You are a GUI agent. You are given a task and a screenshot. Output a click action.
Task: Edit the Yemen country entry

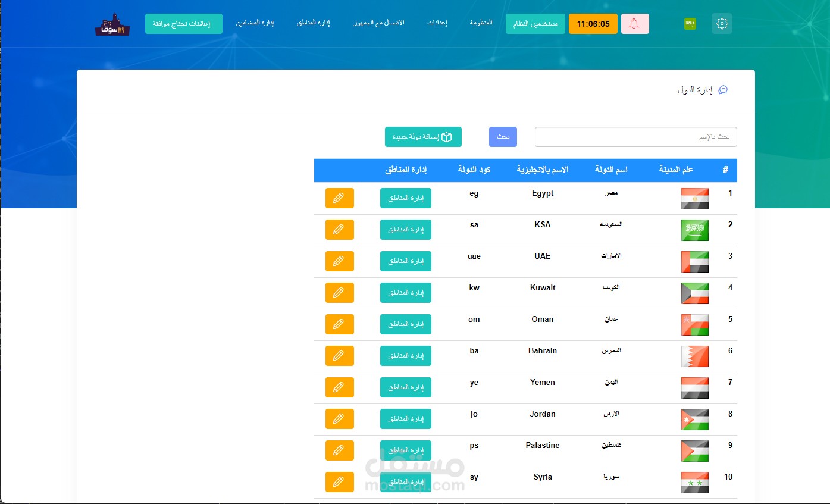pyautogui.click(x=339, y=387)
